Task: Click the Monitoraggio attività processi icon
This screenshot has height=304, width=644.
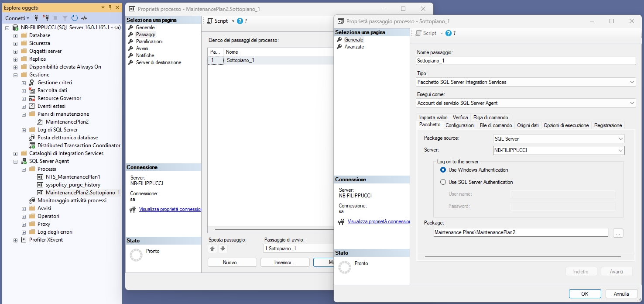Action: pos(32,200)
